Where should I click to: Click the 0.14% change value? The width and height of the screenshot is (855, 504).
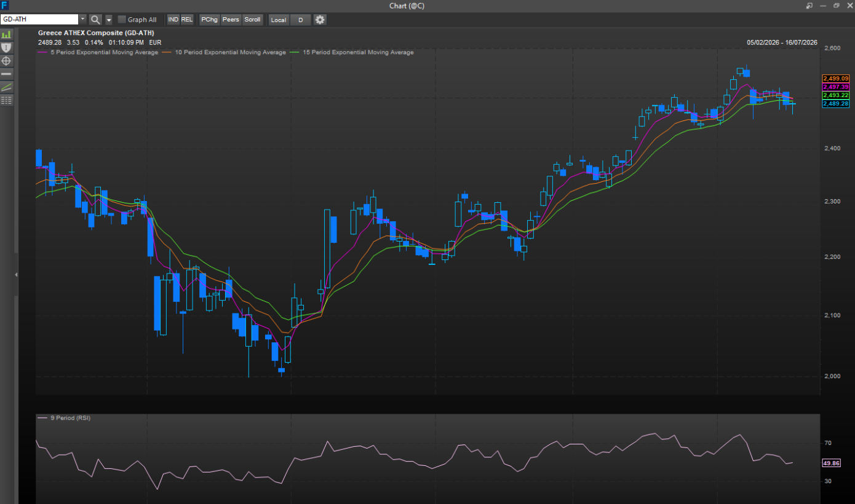93,42
